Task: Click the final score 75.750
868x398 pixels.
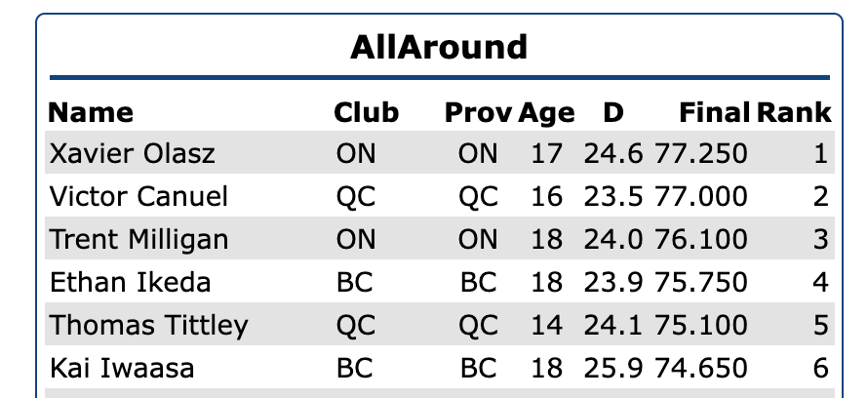Action: (x=701, y=283)
